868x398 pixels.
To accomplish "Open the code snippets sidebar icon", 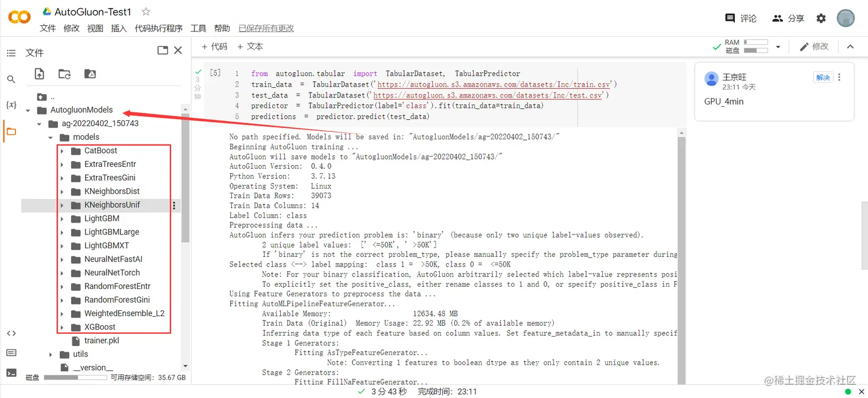I will click(x=11, y=333).
